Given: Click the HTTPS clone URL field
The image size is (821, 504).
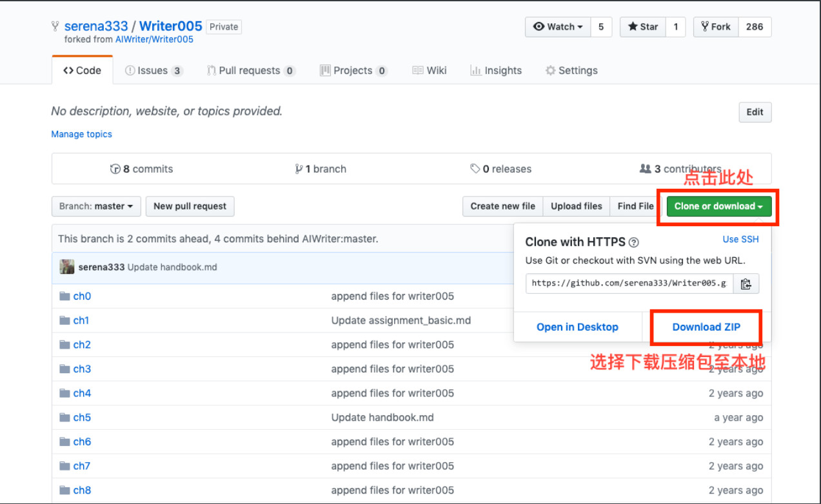Looking at the screenshot, I should (x=629, y=284).
